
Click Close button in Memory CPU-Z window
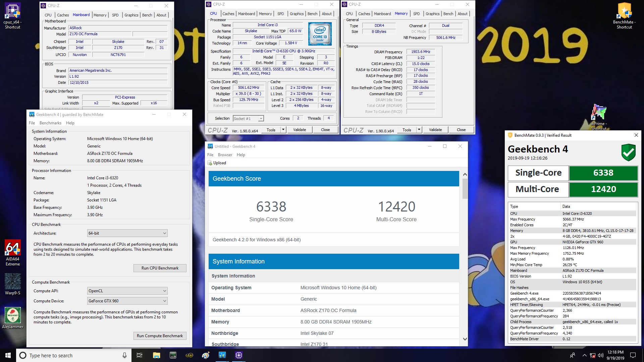point(461,130)
